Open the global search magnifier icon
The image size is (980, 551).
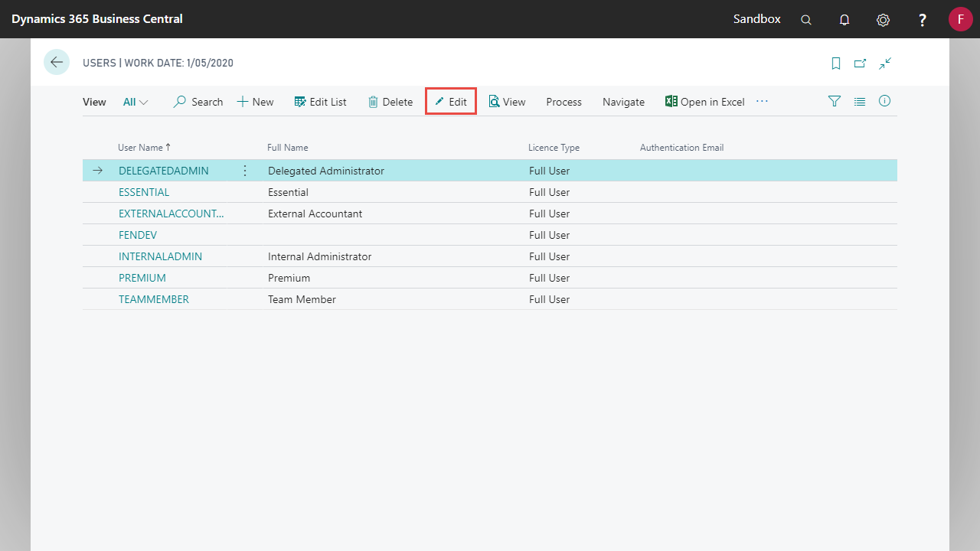[806, 20]
